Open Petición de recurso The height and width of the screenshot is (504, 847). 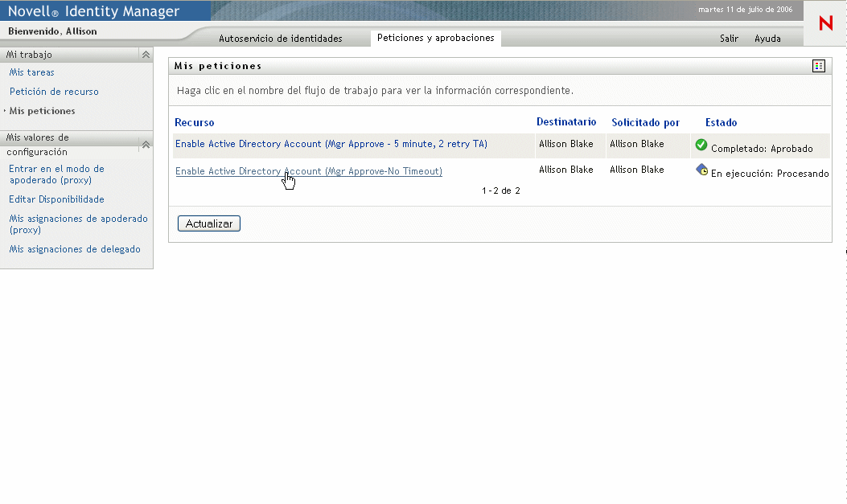pyautogui.click(x=54, y=92)
